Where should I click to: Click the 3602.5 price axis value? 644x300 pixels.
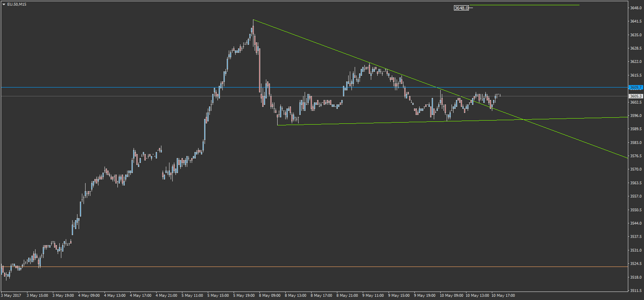pyautogui.click(x=636, y=102)
